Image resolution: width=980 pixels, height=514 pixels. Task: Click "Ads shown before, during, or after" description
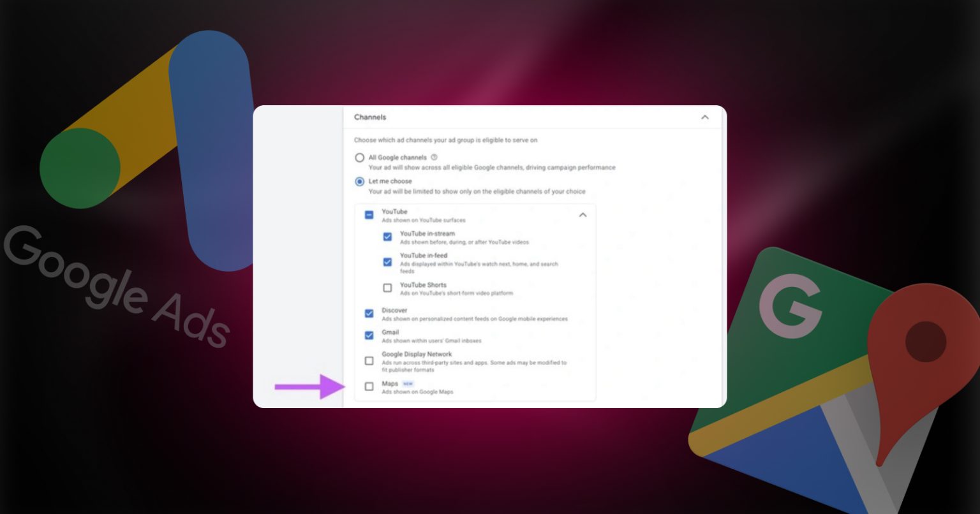[x=464, y=242]
